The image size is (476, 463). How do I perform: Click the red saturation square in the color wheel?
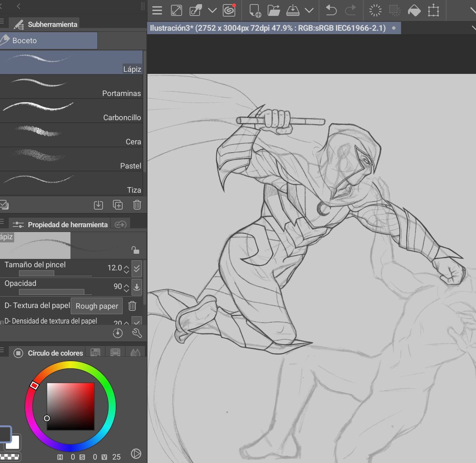tap(70, 406)
